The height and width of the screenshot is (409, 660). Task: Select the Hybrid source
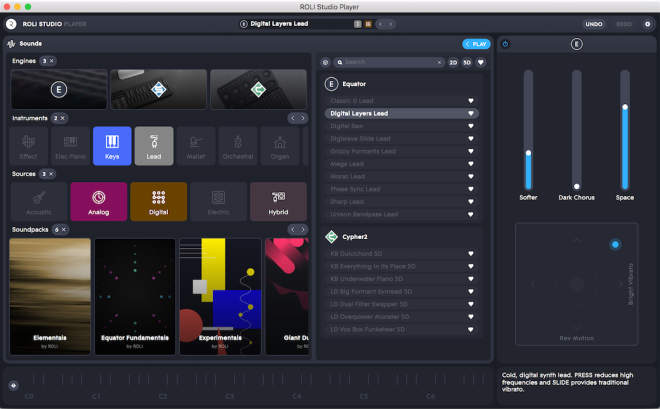[278, 202]
